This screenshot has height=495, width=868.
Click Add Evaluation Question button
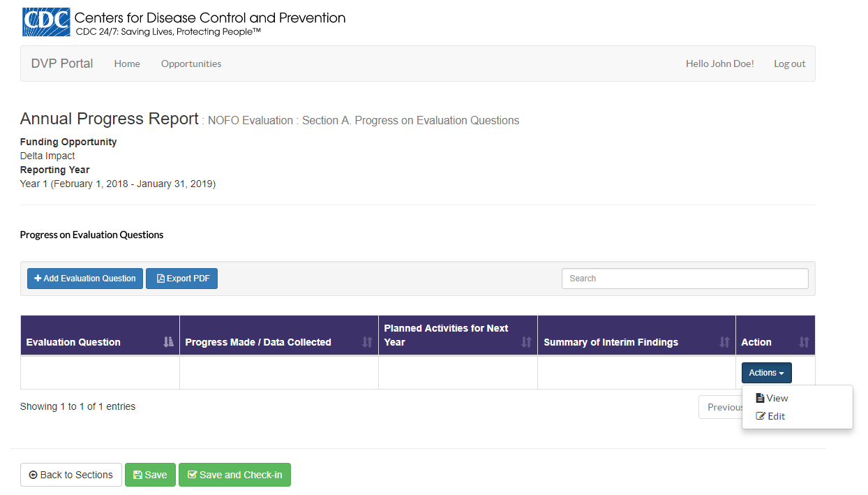pyautogui.click(x=85, y=279)
